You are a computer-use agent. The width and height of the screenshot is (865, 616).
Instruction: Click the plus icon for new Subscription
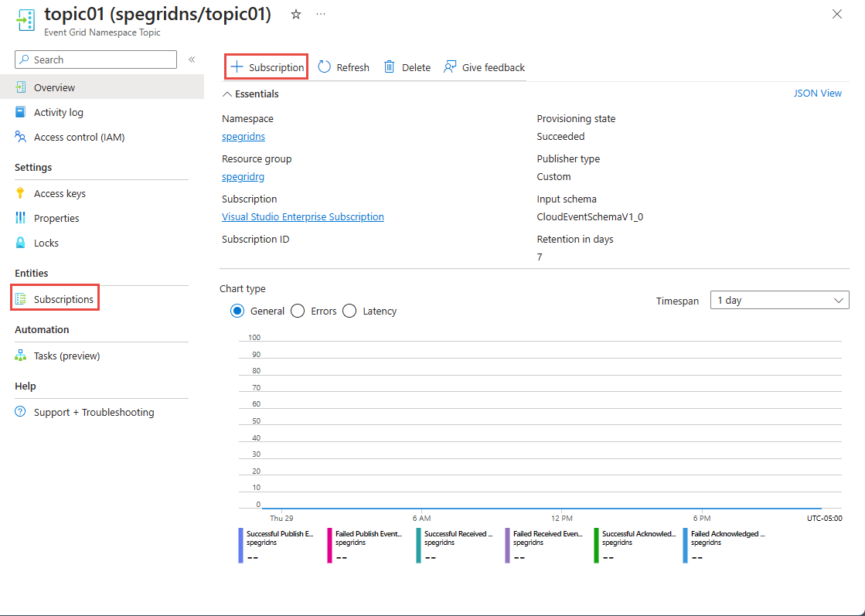pos(237,66)
